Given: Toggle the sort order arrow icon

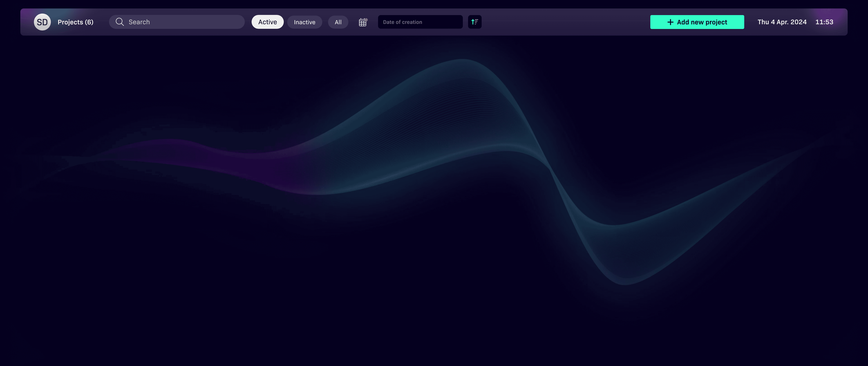Looking at the screenshot, I should [x=475, y=22].
